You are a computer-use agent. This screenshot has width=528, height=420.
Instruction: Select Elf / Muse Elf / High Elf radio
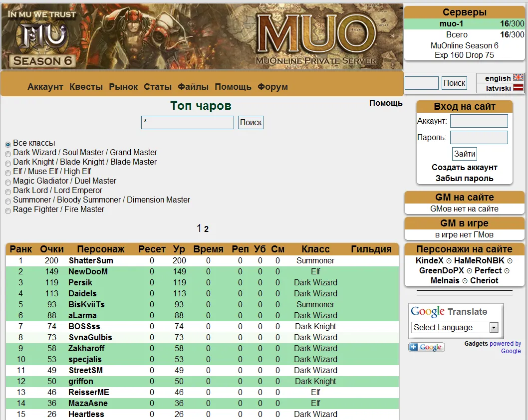pyautogui.click(x=8, y=173)
